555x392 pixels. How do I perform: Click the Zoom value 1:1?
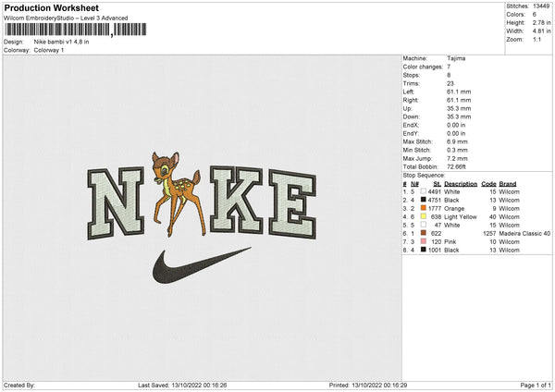point(536,39)
